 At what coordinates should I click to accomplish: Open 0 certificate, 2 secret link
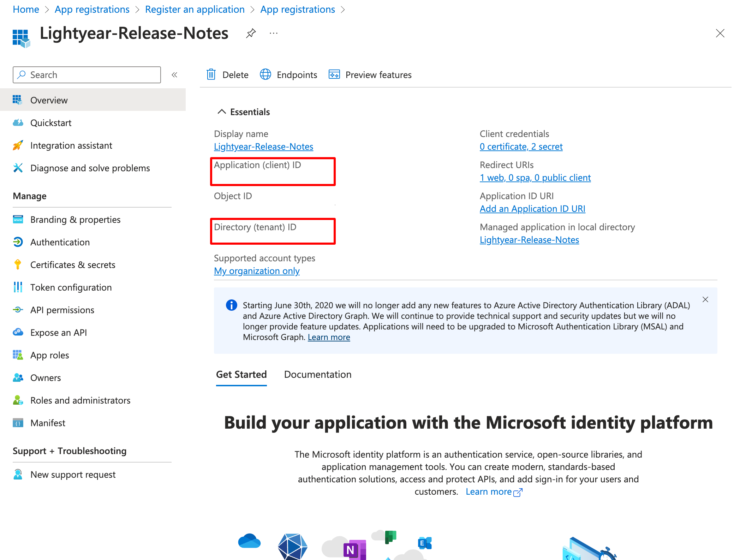coord(521,146)
